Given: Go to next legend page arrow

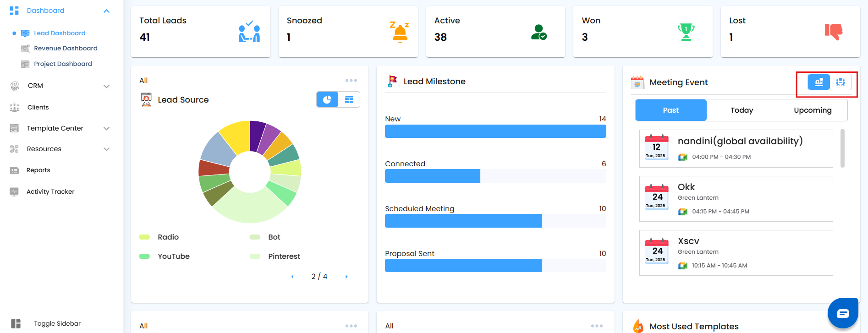Looking at the screenshot, I should (x=346, y=277).
